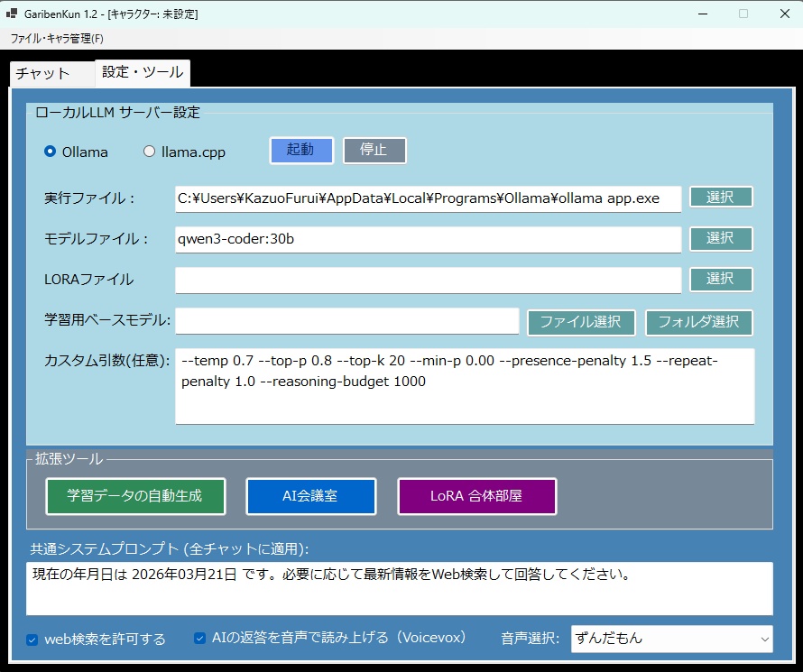Click the GaribenKun app icon in title bar
This screenshot has width=803, height=672.
(x=12, y=14)
